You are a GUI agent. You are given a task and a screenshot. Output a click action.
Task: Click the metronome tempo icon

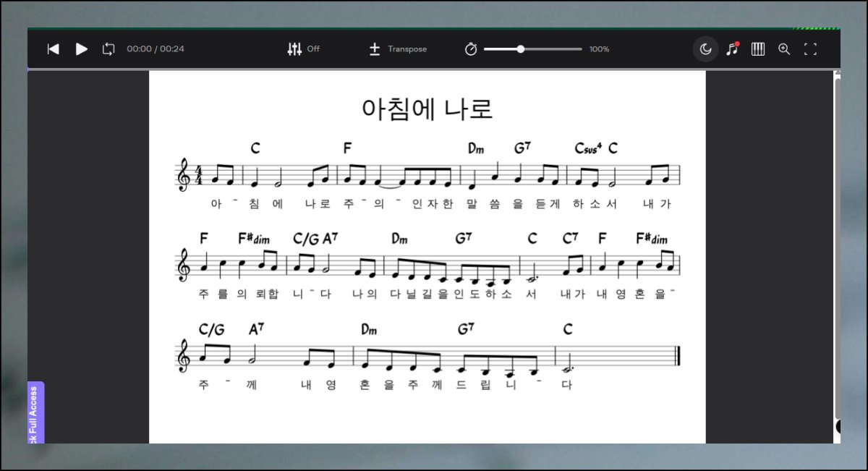[471, 49]
